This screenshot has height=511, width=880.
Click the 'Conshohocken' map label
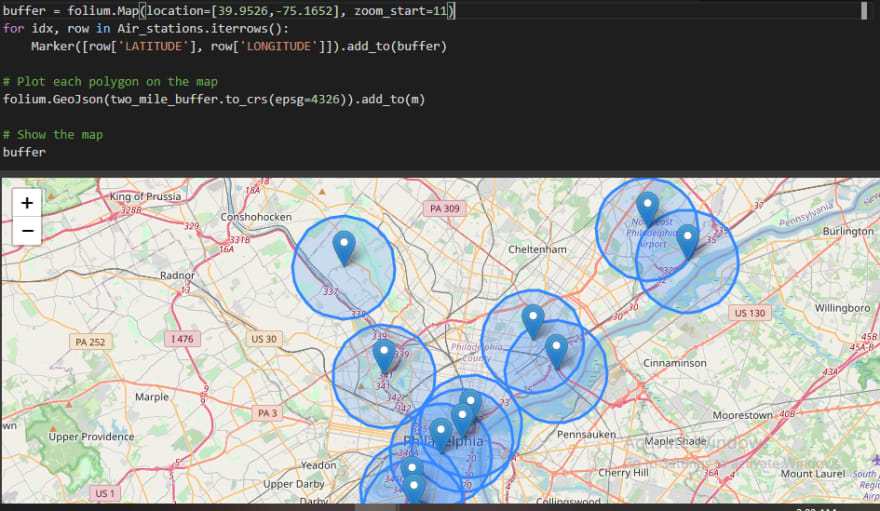click(256, 217)
